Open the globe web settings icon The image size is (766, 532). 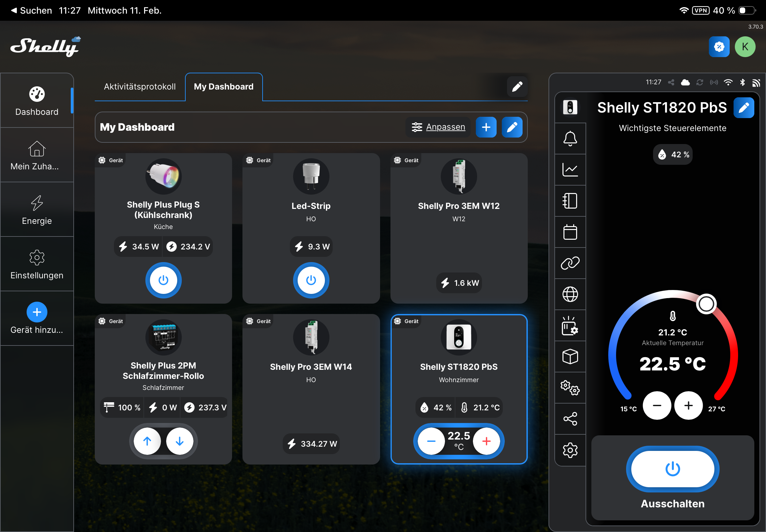click(x=570, y=294)
